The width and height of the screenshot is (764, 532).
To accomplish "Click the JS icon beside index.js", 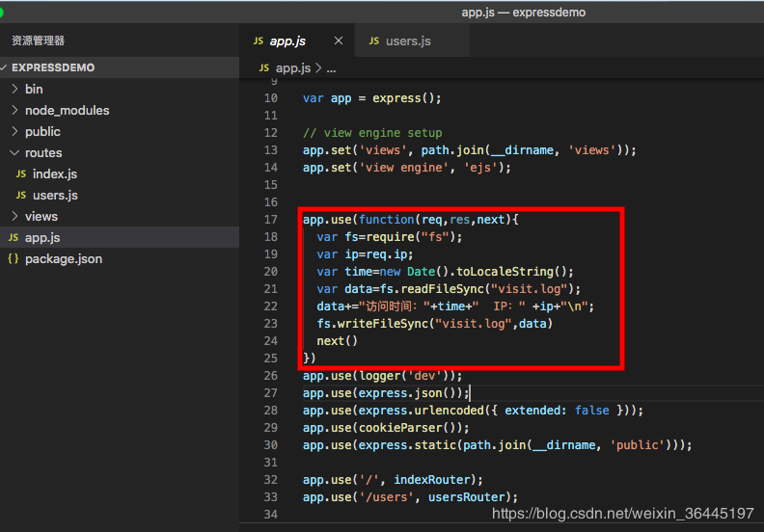I will (x=21, y=173).
